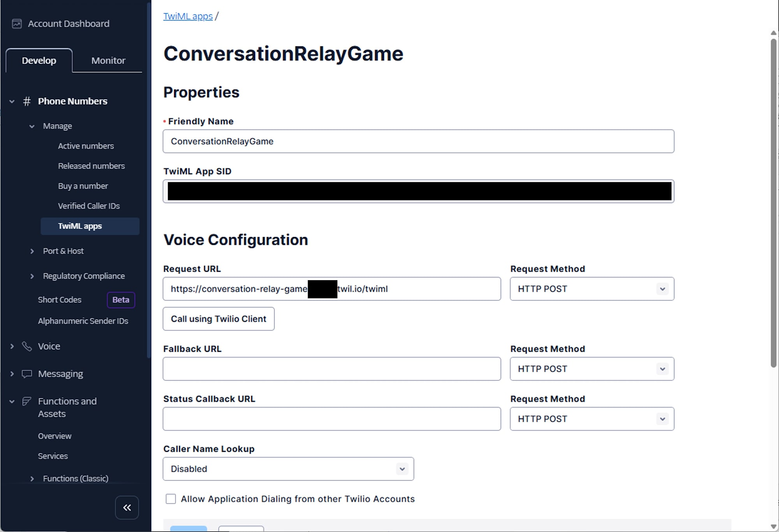This screenshot has height=532, width=779.
Task: Click Call using Twilio Client button
Action: coord(219,319)
